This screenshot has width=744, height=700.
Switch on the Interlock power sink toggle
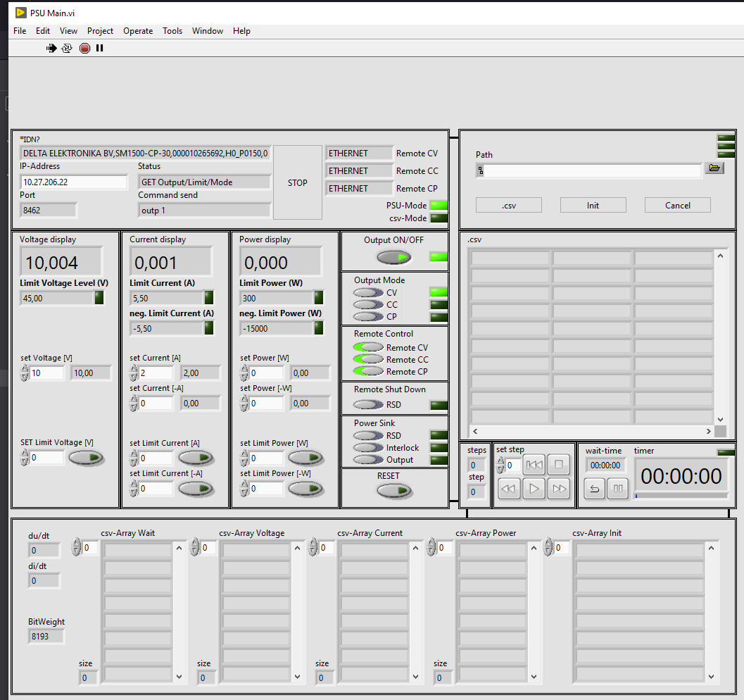[368, 448]
